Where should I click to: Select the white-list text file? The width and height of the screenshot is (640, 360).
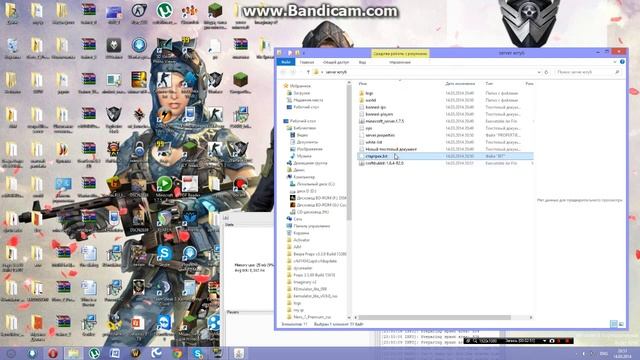click(373, 142)
